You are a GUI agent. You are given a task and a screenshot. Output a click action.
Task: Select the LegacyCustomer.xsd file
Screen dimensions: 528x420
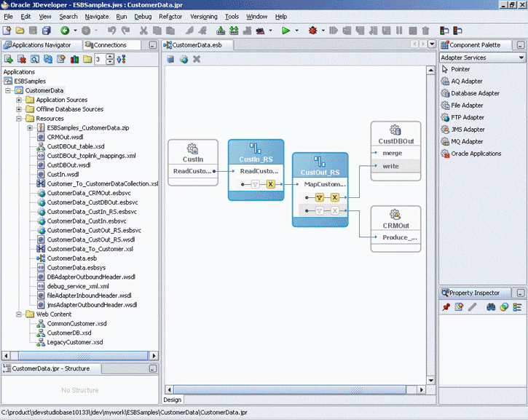click(x=75, y=342)
